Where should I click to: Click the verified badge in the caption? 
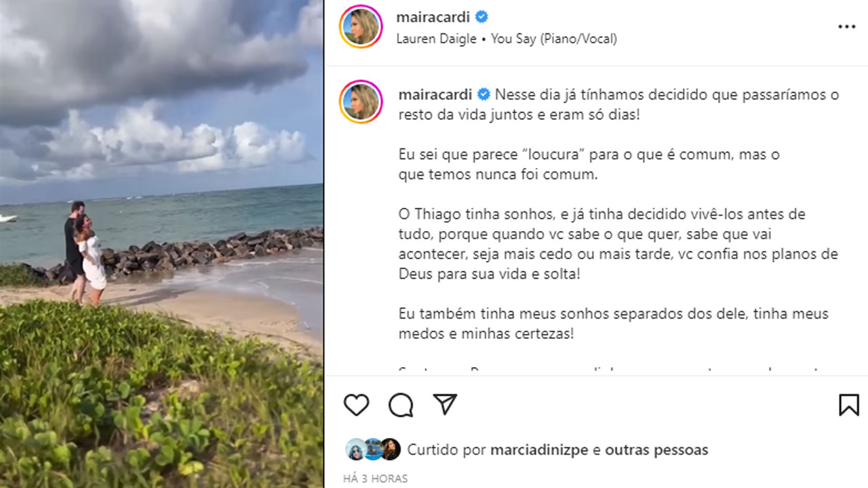484,94
